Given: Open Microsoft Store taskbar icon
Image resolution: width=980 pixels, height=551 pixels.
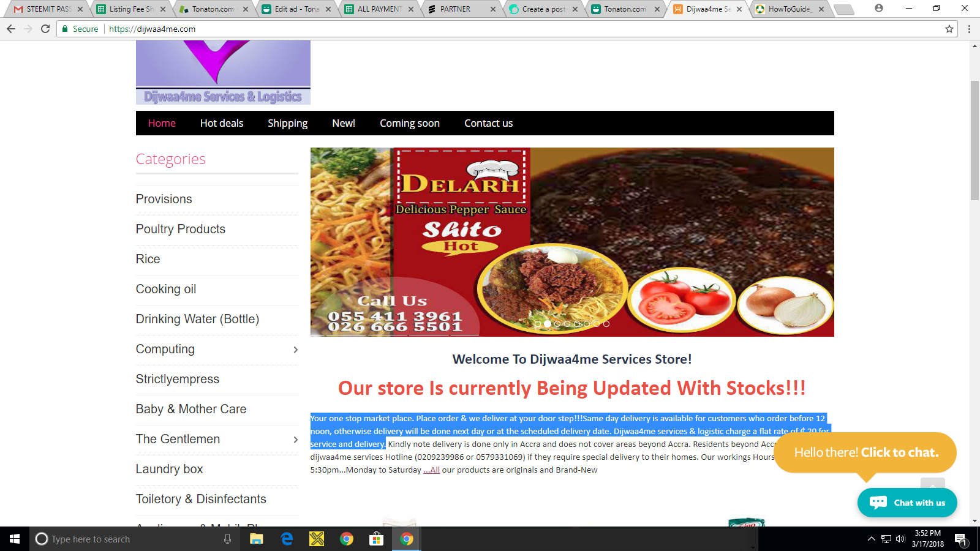Looking at the screenshot, I should [376, 539].
